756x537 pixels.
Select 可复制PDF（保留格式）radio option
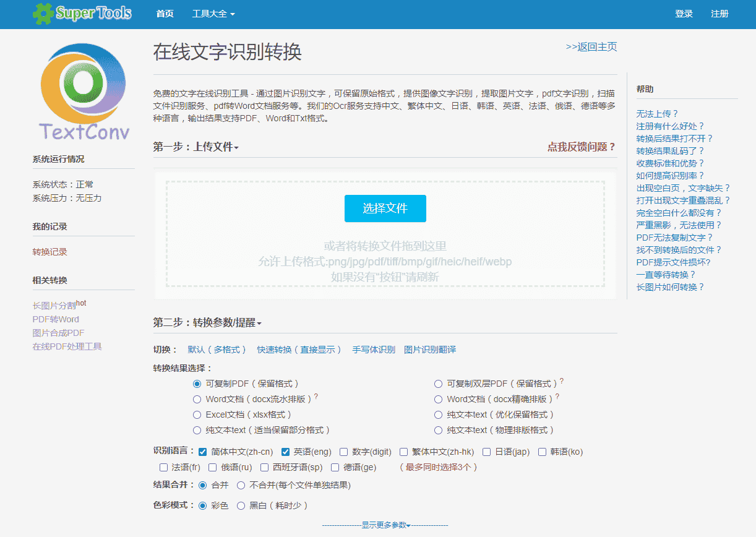click(x=197, y=384)
